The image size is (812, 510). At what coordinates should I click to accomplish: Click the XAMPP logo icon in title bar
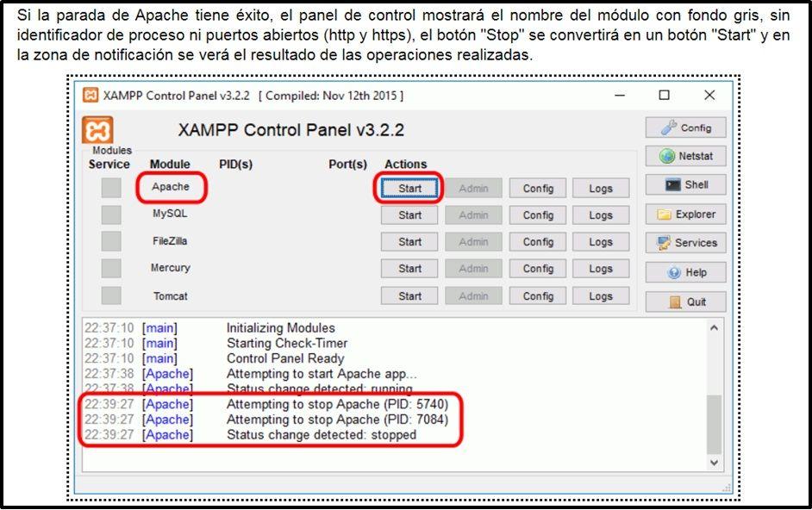click(91, 96)
